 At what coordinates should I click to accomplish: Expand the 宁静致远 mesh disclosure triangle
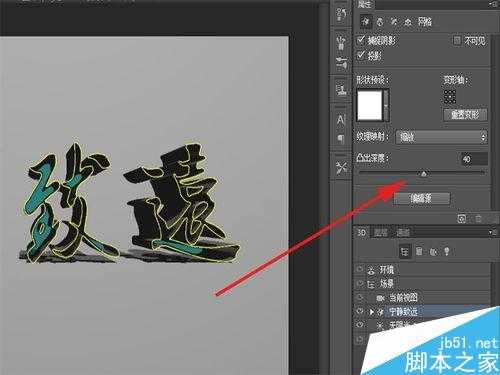click(x=371, y=312)
